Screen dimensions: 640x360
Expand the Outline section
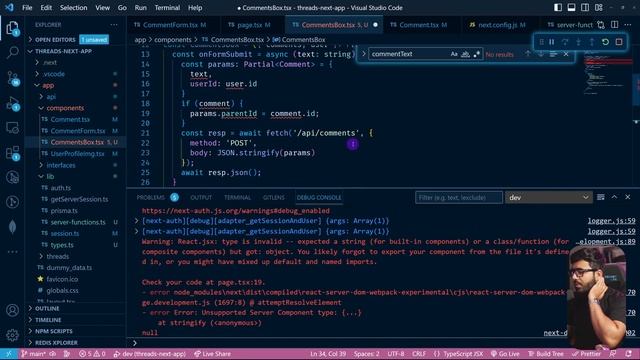(47, 309)
